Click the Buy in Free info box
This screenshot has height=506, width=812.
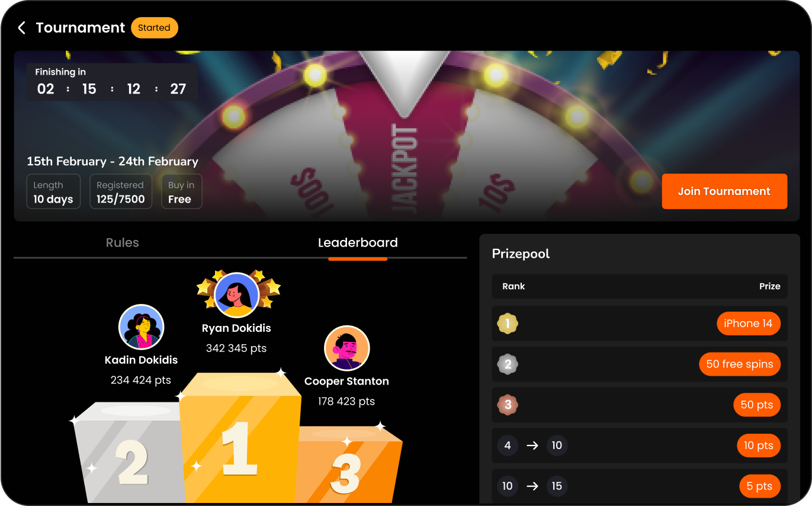[x=181, y=191]
